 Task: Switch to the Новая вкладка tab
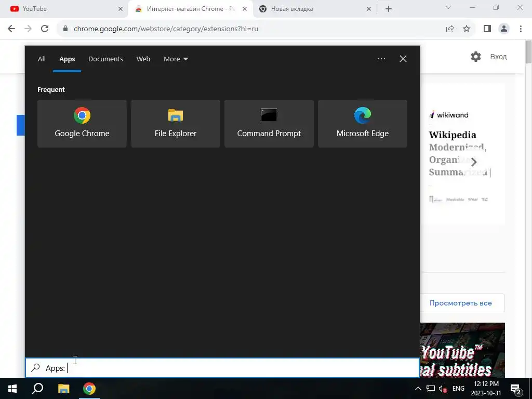pyautogui.click(x=315, y=9)
